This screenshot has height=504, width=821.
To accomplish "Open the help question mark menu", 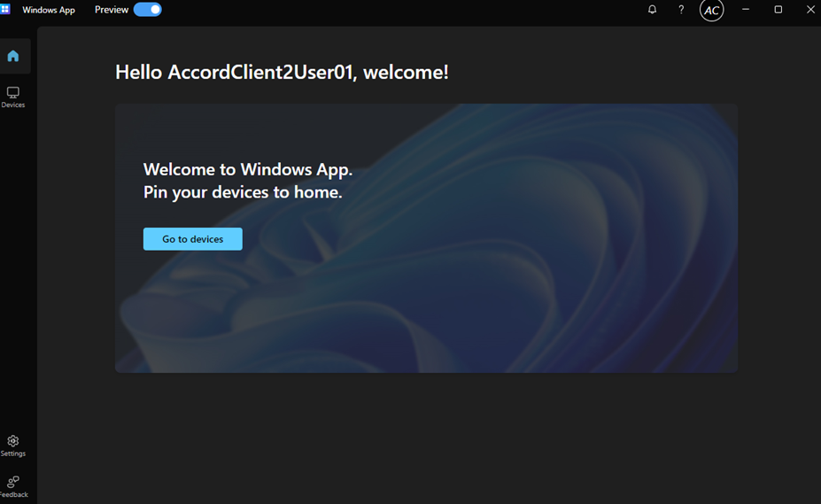I will 681,10.
